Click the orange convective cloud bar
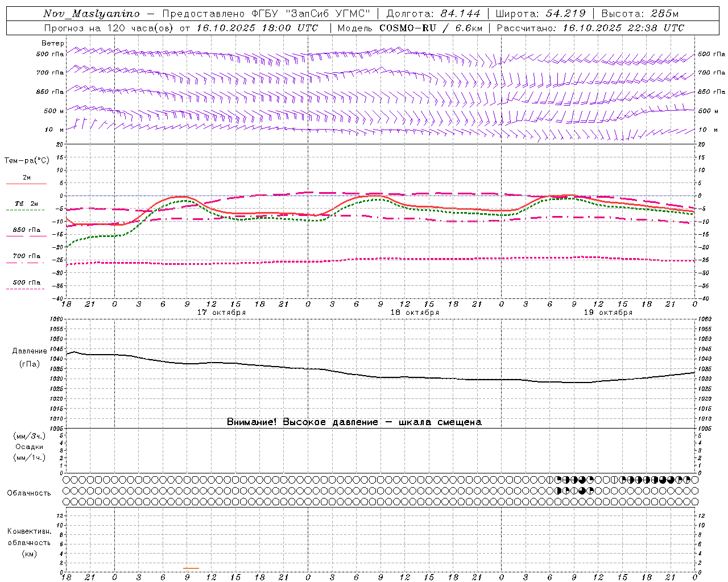 (191, 568)
